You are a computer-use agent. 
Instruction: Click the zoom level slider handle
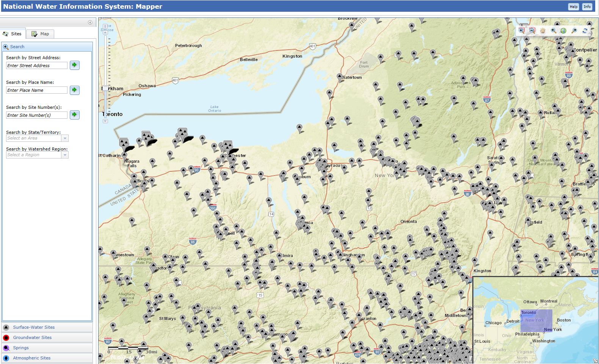click(105, 88)
